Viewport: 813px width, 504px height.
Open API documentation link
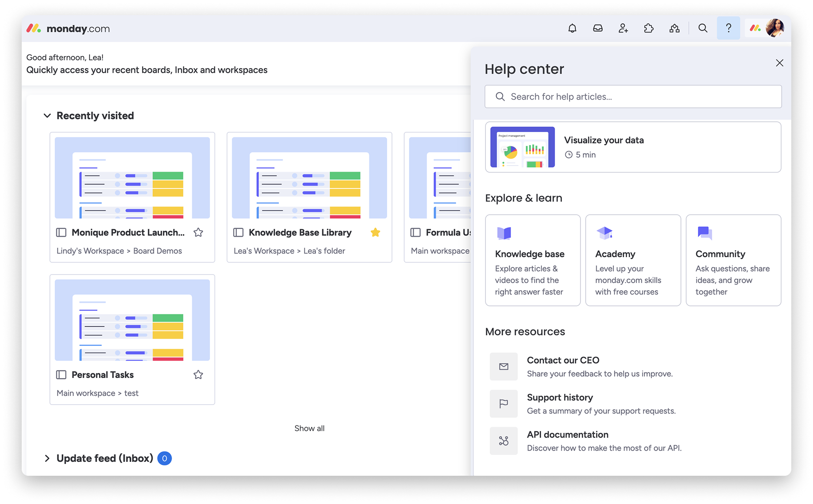[x=567, y=434]
